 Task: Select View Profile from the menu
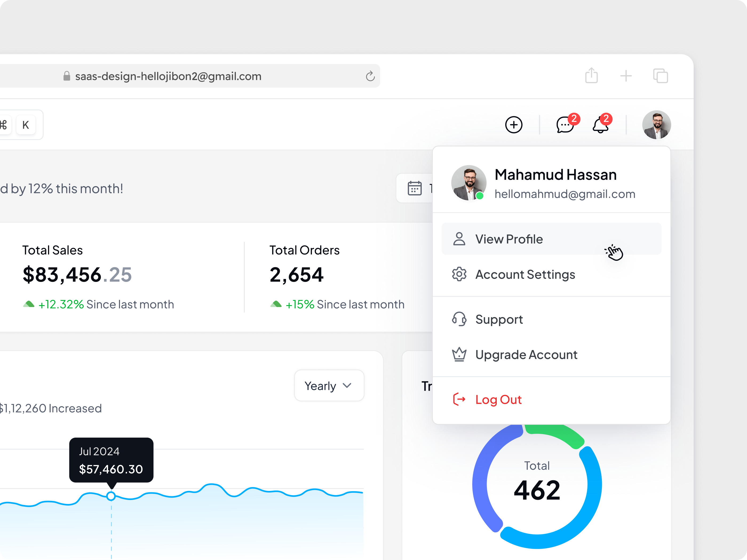point(509,239)
